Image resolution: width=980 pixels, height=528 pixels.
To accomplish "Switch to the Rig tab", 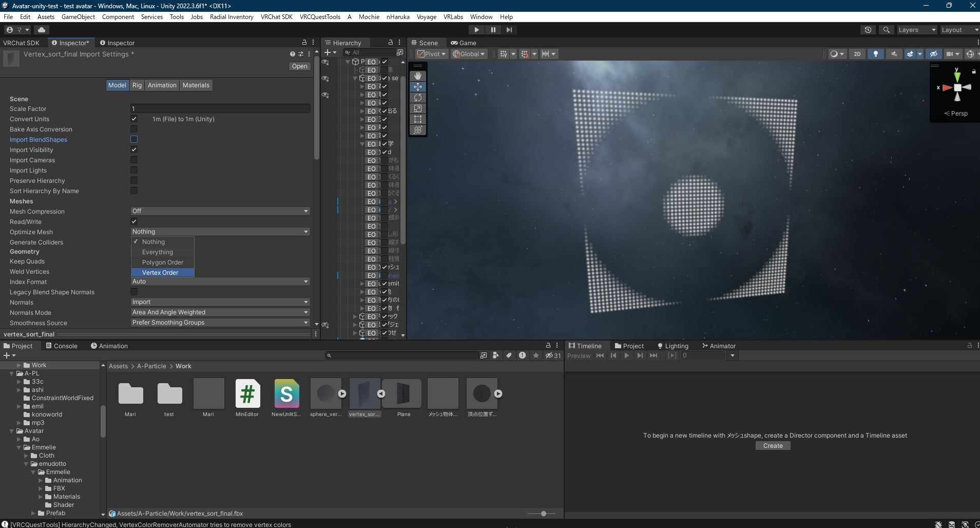I will pos(137,85).
